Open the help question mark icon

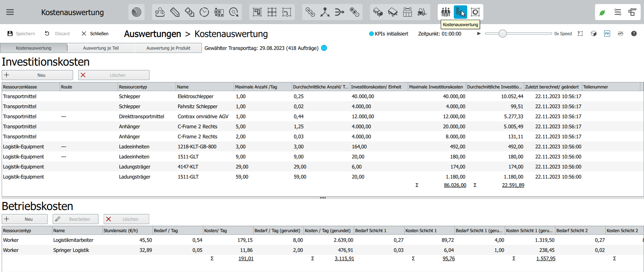click(x=634, y=33)
